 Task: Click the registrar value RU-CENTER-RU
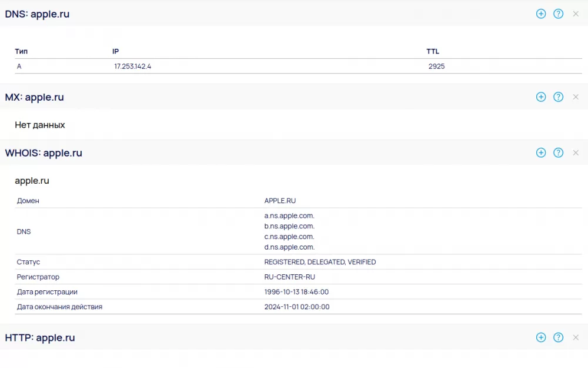tap(289, 277)
